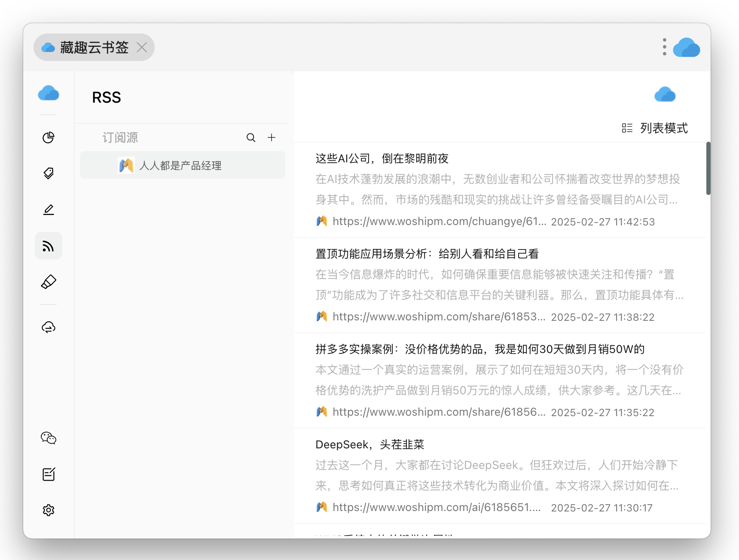Add a new subscription with plus icon
739x560 pixels.
[272, 137]
